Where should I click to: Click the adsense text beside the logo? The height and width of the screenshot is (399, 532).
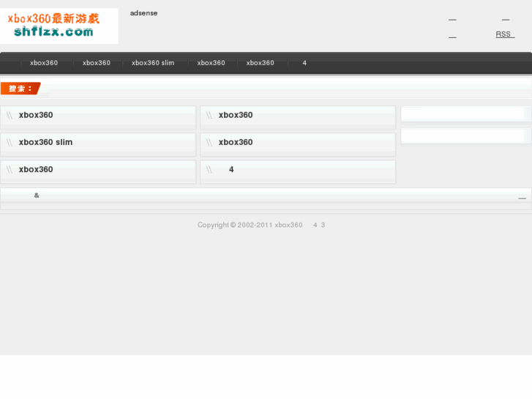(x=143, y=13)
